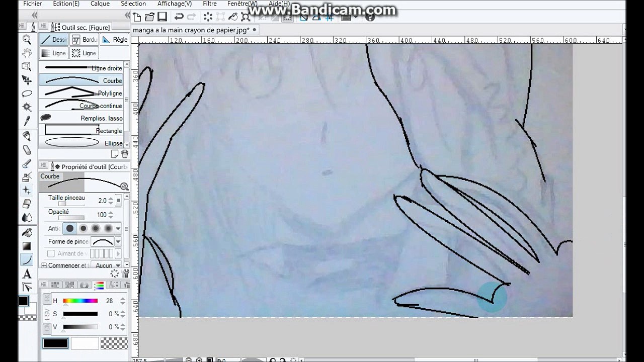Open the Forme de pinceau dropdown
The width and height of the screenshot is (644, 362).
coord(118,242)
